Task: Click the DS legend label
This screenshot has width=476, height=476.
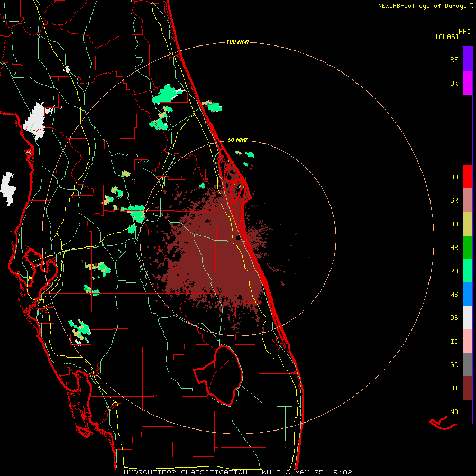Action: 454,317
